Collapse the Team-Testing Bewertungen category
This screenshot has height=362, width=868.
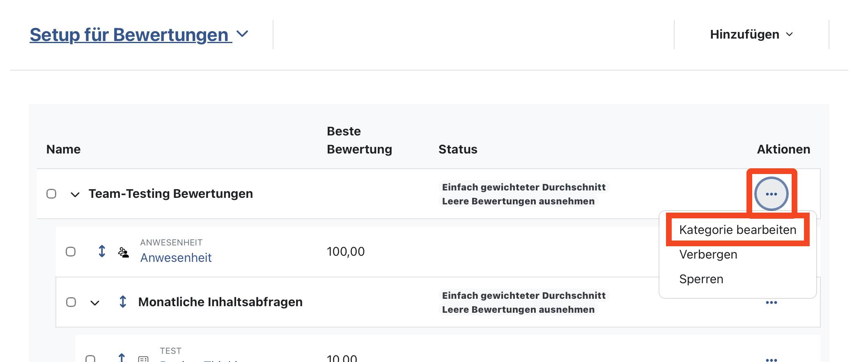pos(75,194)
